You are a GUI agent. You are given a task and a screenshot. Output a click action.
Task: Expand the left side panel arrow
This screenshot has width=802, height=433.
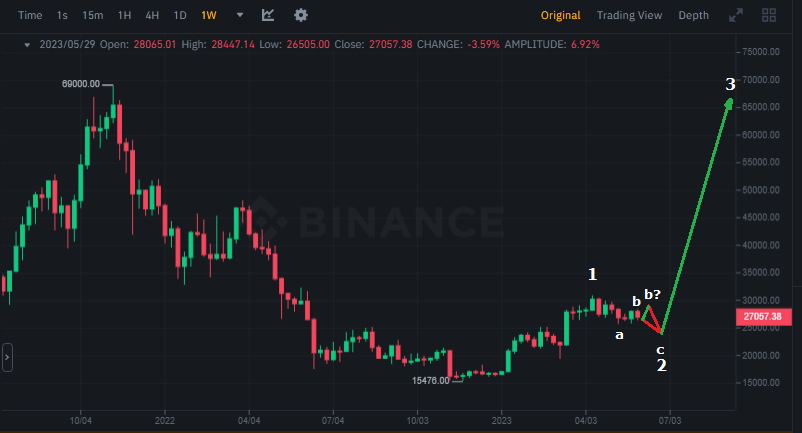pyautogui.click(x=7, y=357)
